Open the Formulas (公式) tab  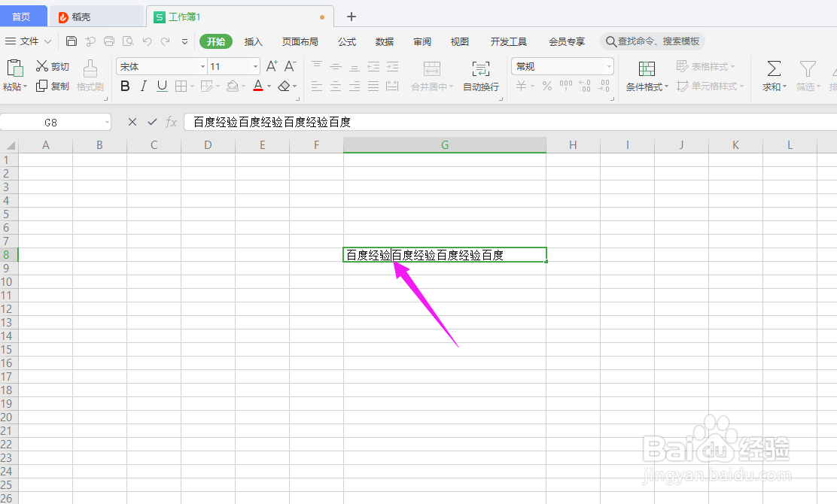347,41
